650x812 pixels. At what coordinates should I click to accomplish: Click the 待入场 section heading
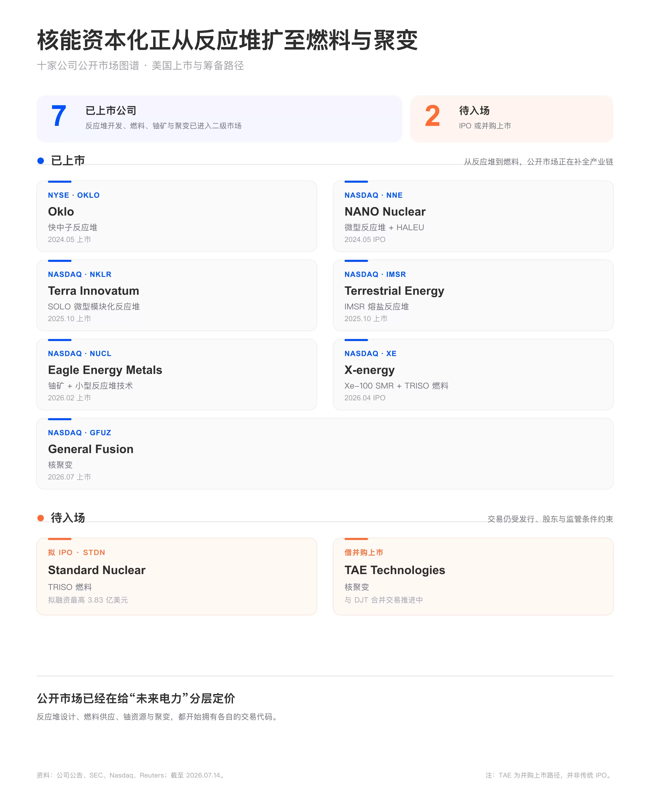tap(68, 518)
